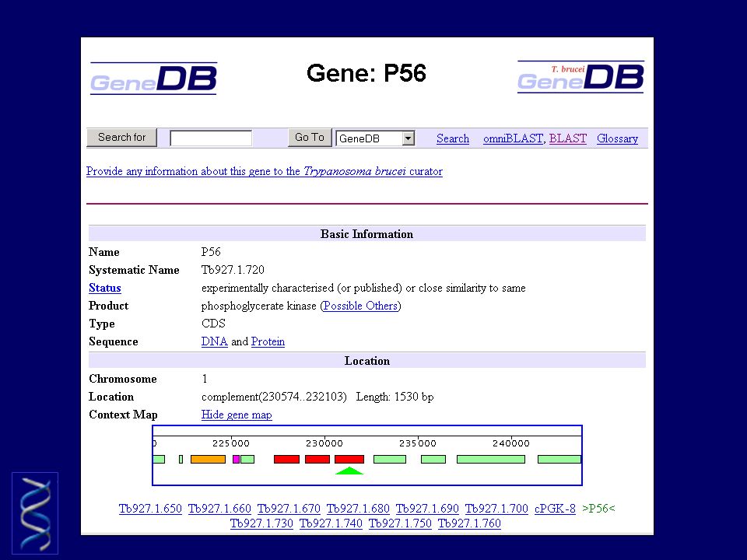Screen dimensions: 747x560
Task: Open gene Tb927.1.680 link
Action: coord(358,509)
